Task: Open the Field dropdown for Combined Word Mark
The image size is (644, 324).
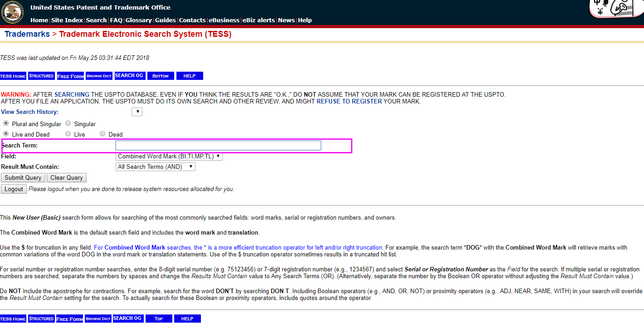Action: click(169, 156)
